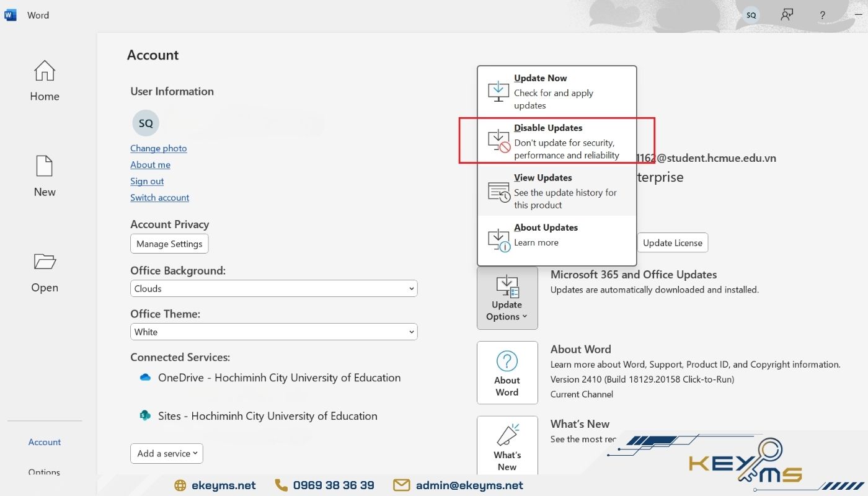This screenshot has height=496, width=868.
Task: Click the Version 2410 build text
Action: click(642, 379)
